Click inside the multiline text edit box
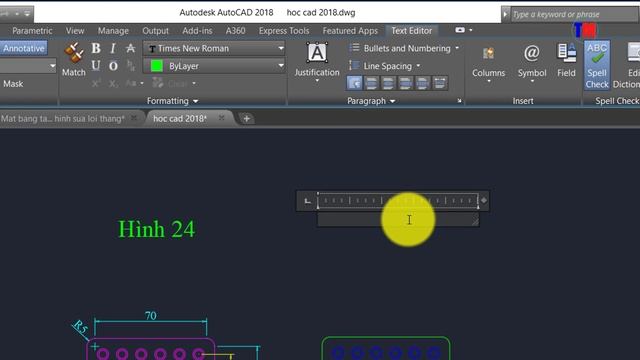Screen dimensions: 640x360 pos(398,220)
